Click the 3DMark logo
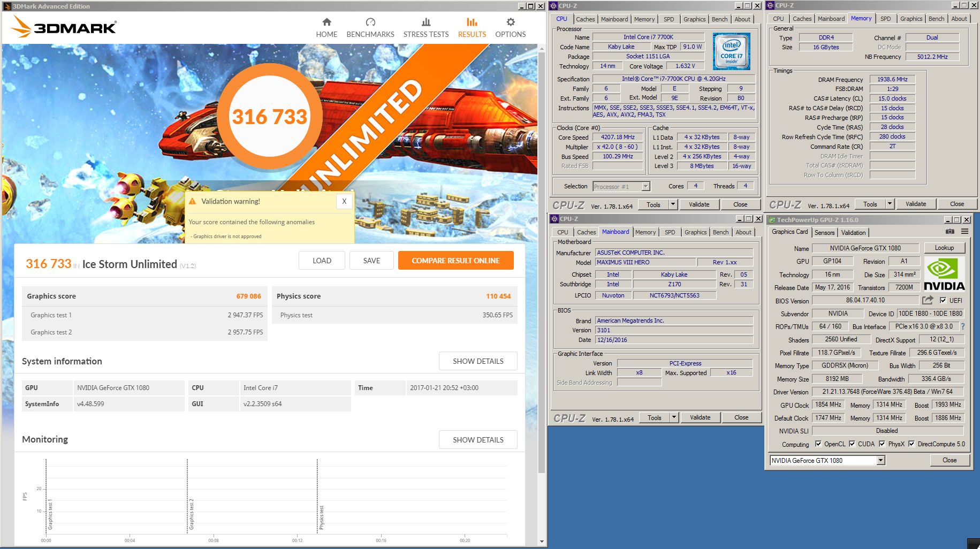Screen dimensions: 980x549 64,27
